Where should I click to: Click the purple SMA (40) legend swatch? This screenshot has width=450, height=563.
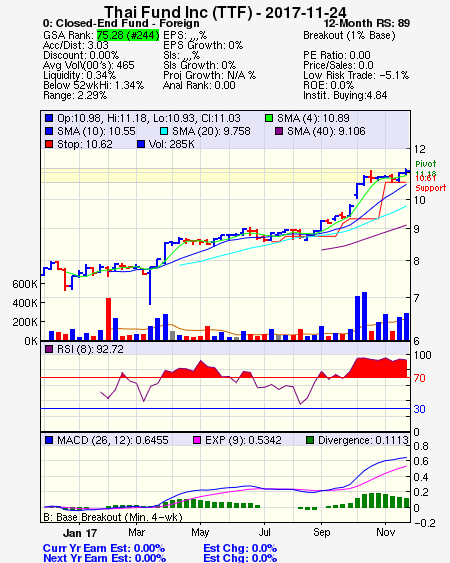279,131
